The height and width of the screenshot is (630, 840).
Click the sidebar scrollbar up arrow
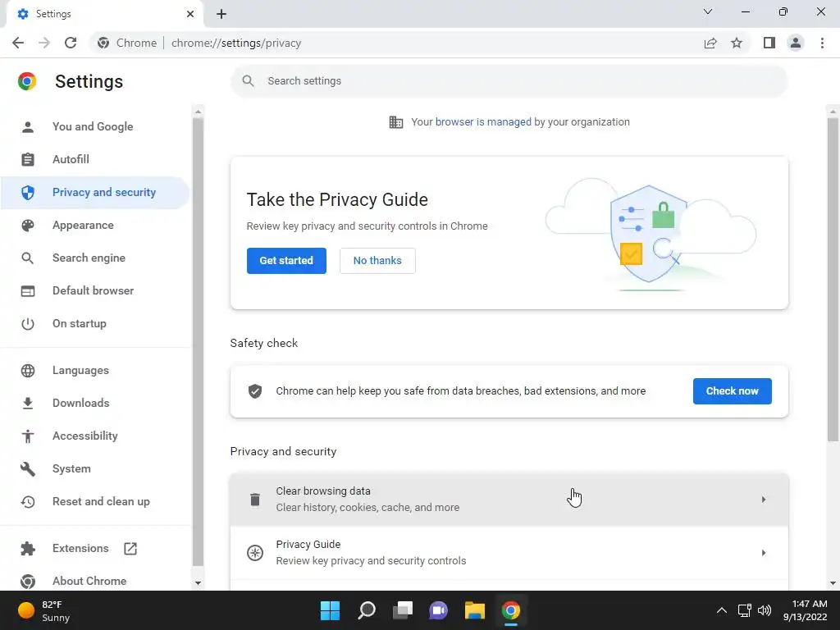pyautogui.click(x=199, y=112)
